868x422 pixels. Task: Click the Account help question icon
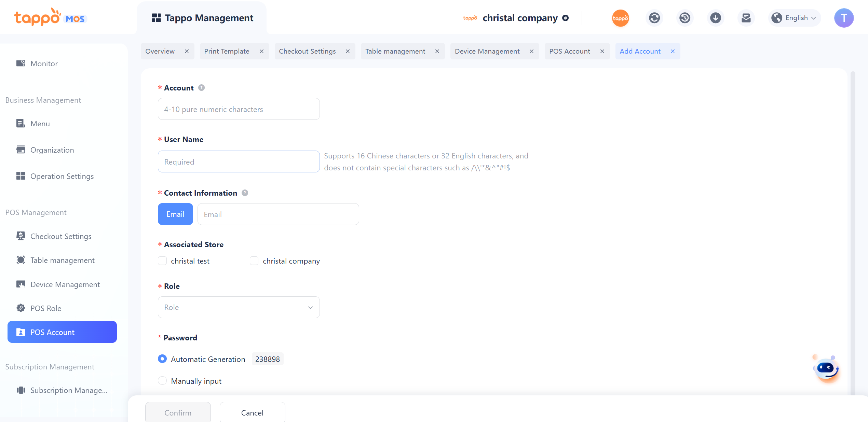pos(202,88)
